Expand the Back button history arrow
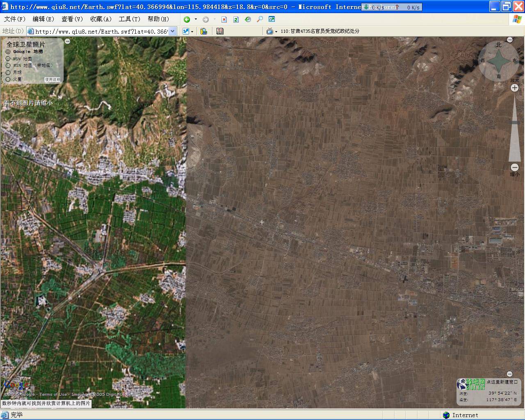 tap(196, 19)
